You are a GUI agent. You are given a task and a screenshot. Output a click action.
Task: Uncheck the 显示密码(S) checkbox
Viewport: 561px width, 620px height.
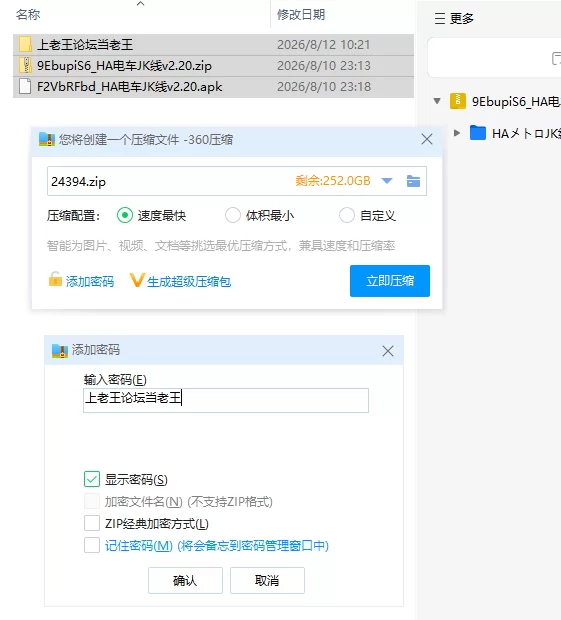92,479
